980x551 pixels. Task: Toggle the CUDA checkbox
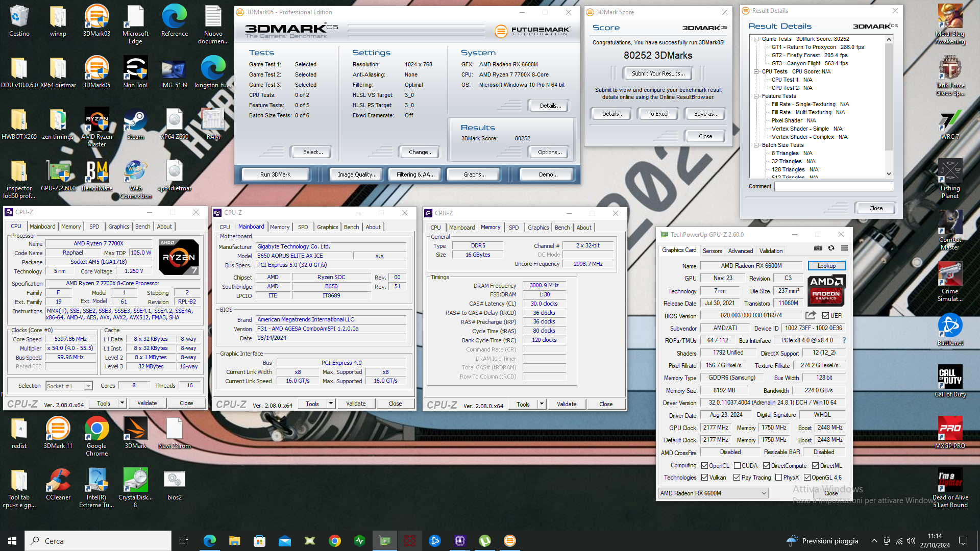point(737,466)
